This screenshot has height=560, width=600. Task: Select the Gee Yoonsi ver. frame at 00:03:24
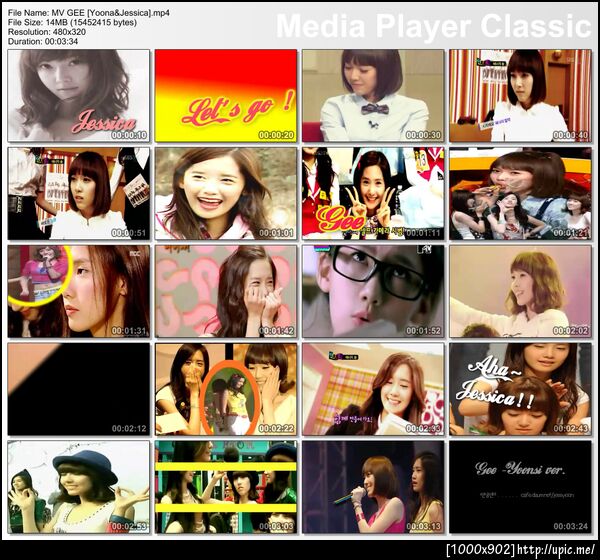[x=520, y=487]
